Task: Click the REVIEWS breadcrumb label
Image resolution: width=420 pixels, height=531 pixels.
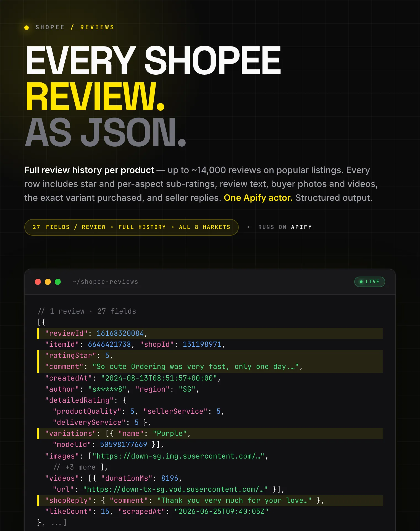Action: click(97, 27)
